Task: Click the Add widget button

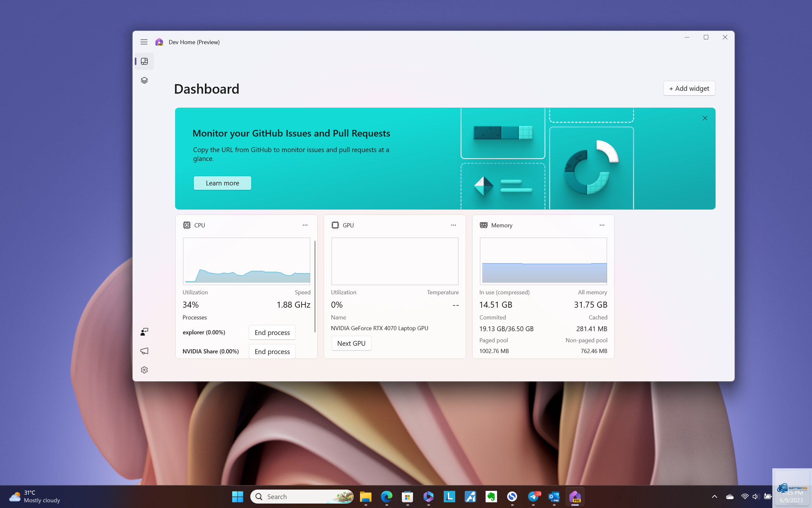Action: (689, 88)
